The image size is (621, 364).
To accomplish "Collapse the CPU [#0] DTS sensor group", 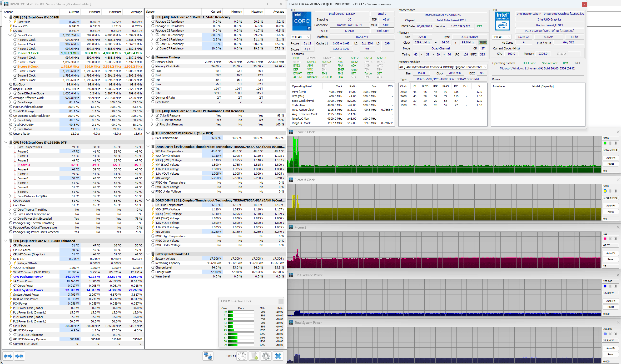I will 6,142.
